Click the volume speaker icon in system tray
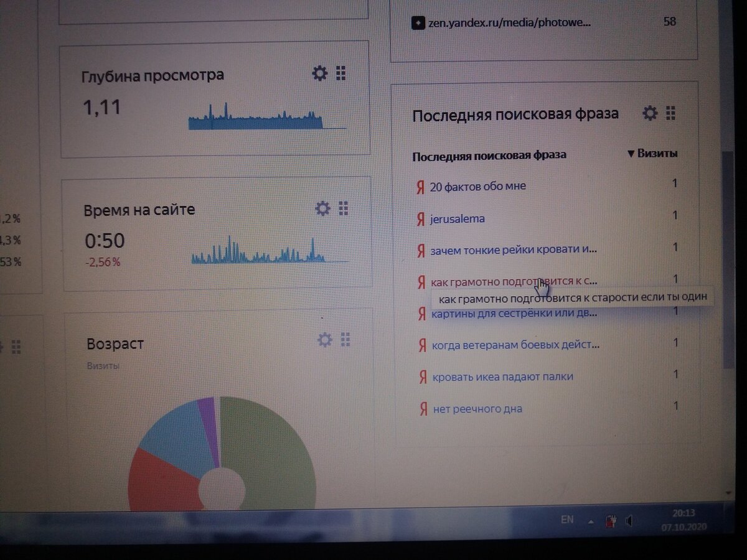The width and height of the screenshot is (747, 560). click(629, 520)
